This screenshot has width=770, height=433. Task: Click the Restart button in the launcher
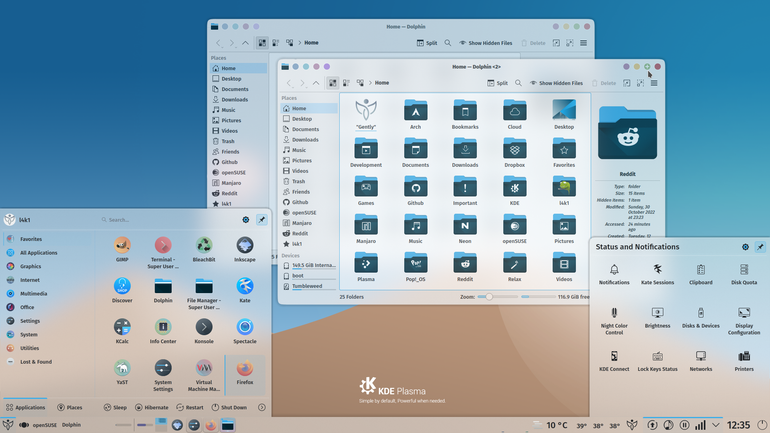190,407
